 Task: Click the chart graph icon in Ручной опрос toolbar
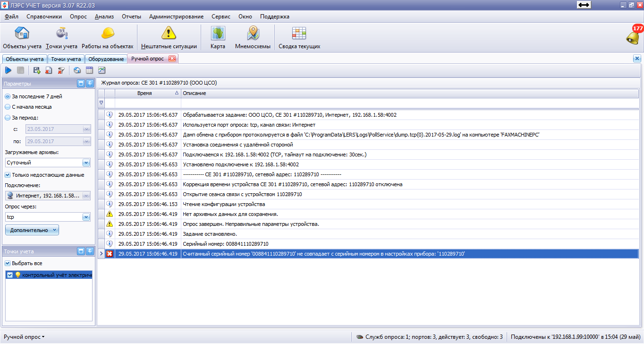pos(102,70)
